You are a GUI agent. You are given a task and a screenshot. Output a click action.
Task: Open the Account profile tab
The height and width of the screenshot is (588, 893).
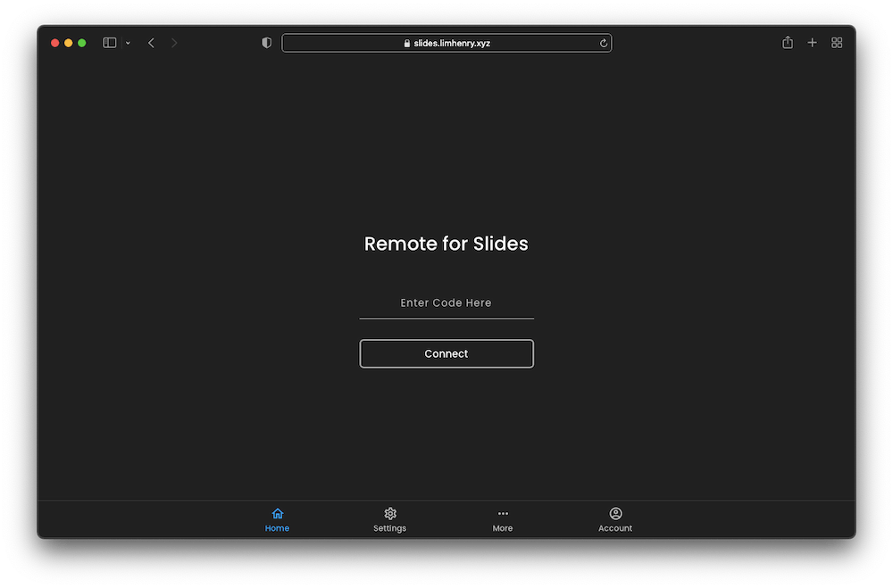point(615,519)
